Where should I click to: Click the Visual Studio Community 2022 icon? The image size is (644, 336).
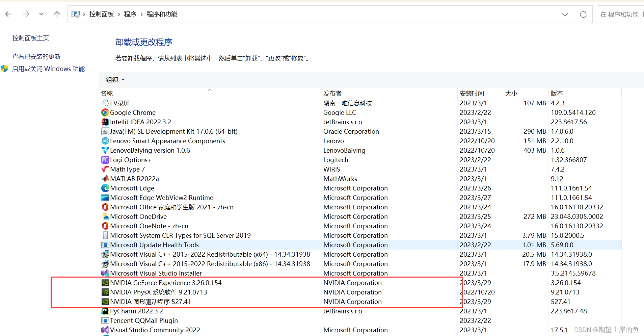[x=105, y=330]
